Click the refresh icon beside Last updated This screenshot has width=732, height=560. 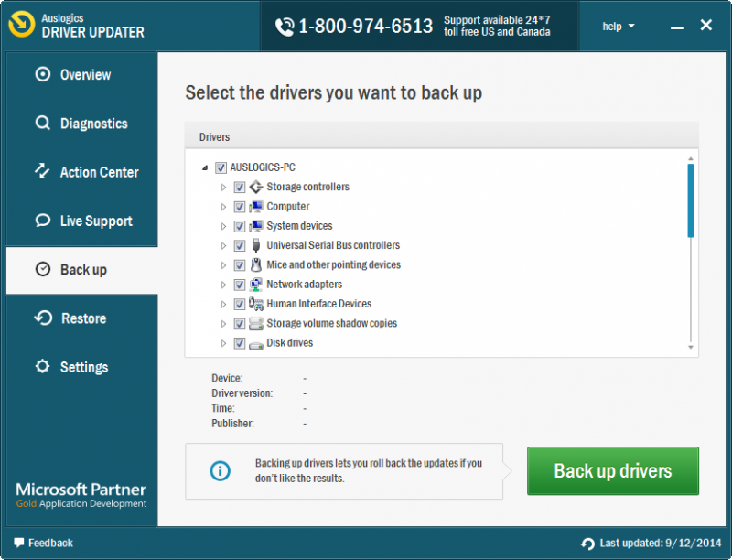[x=587, y=544]
